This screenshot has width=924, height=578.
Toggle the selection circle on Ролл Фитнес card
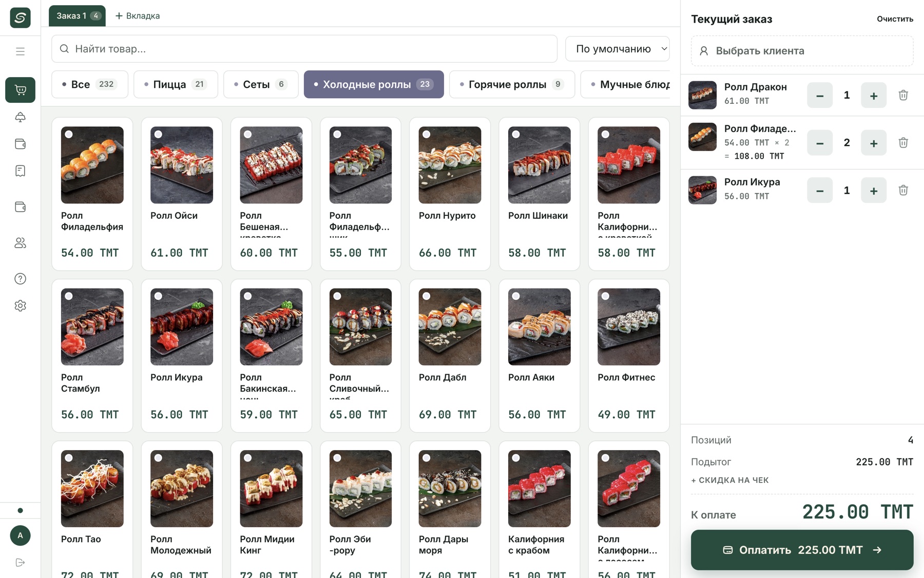coord(605,296)
